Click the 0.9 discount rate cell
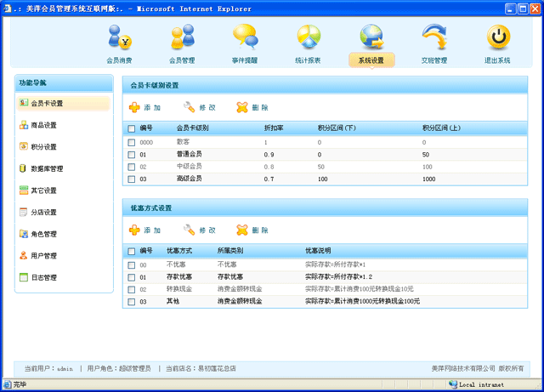The height and width of the screenshot is (392, 544). tap(269, 155)
